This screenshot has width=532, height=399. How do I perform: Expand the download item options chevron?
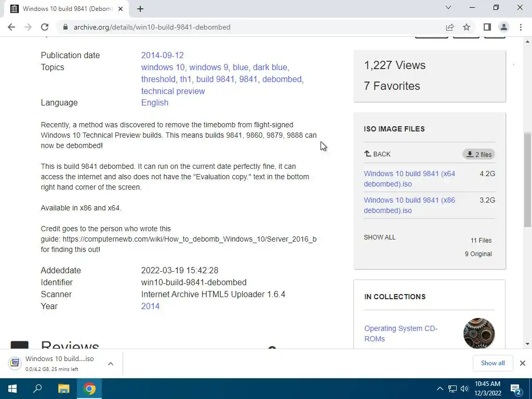(111, 364)
